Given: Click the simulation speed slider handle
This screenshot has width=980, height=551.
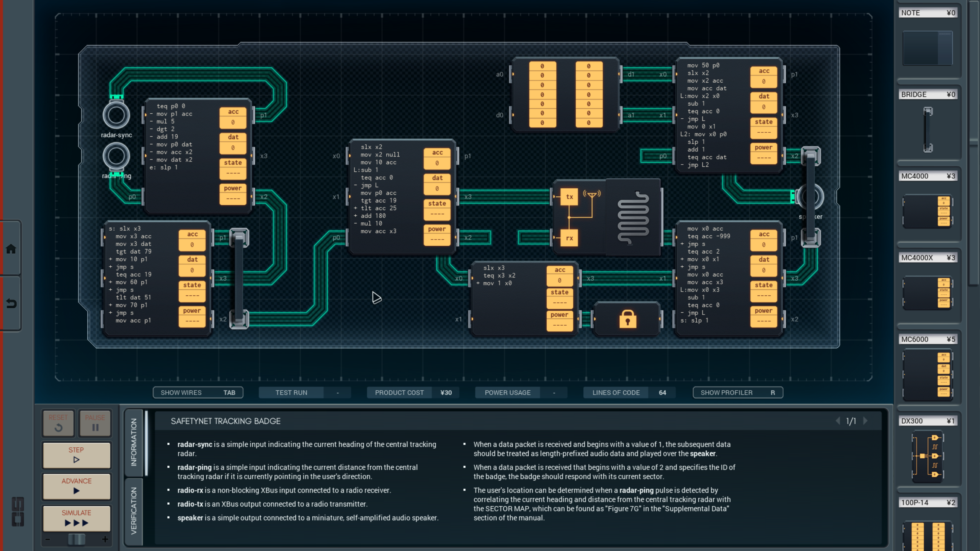Looking at the screenshot, I should pyautogui.click(x=77, y=540).
